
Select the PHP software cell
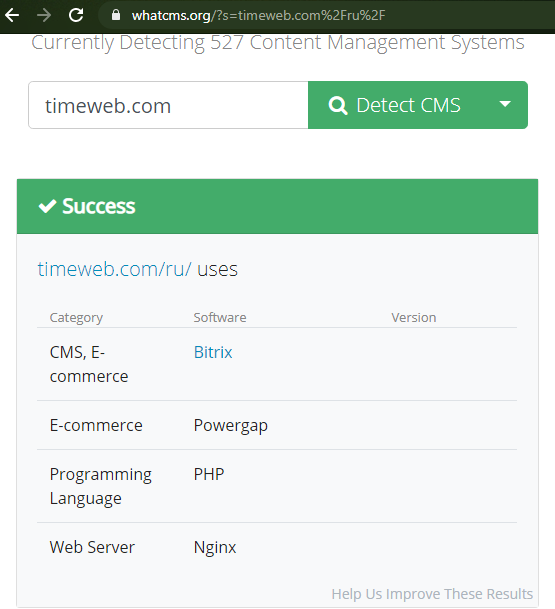click(x=209, y=474)
